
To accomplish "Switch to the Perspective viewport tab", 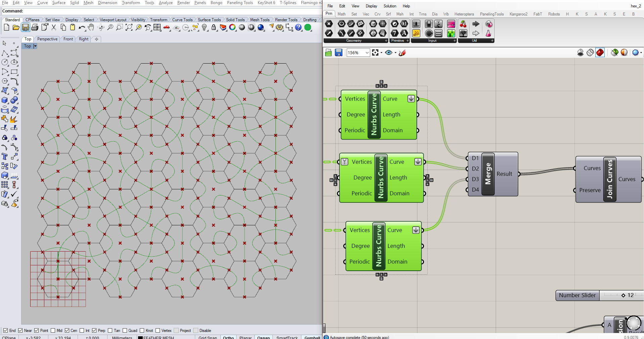I will click(x=47, y=39).
